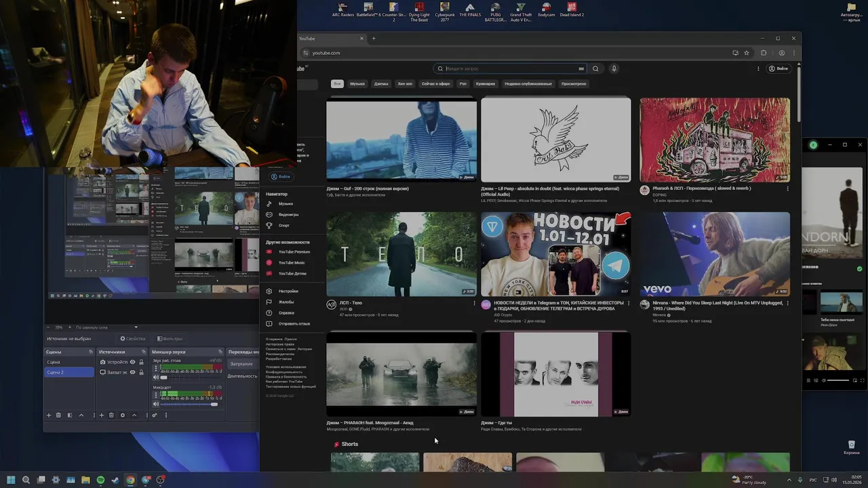Start YouTube voice search with microphone
Viewport: 868px width, 488px height.
click(614, 68)
